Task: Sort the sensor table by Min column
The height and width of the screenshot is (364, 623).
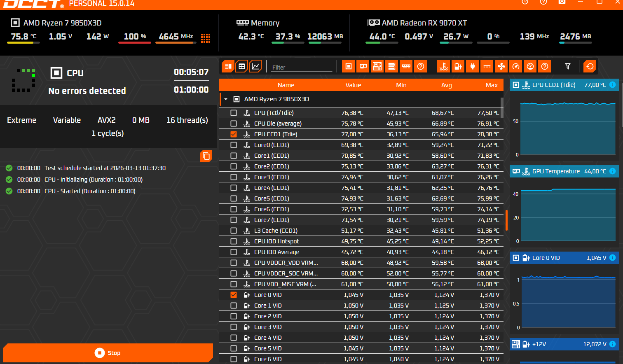Action: [401, 85]
